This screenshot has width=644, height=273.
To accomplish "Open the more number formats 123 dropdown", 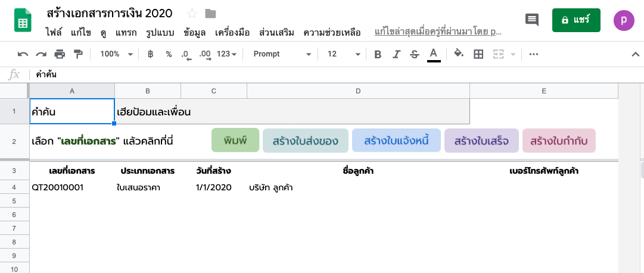I will tap(227, 54).
